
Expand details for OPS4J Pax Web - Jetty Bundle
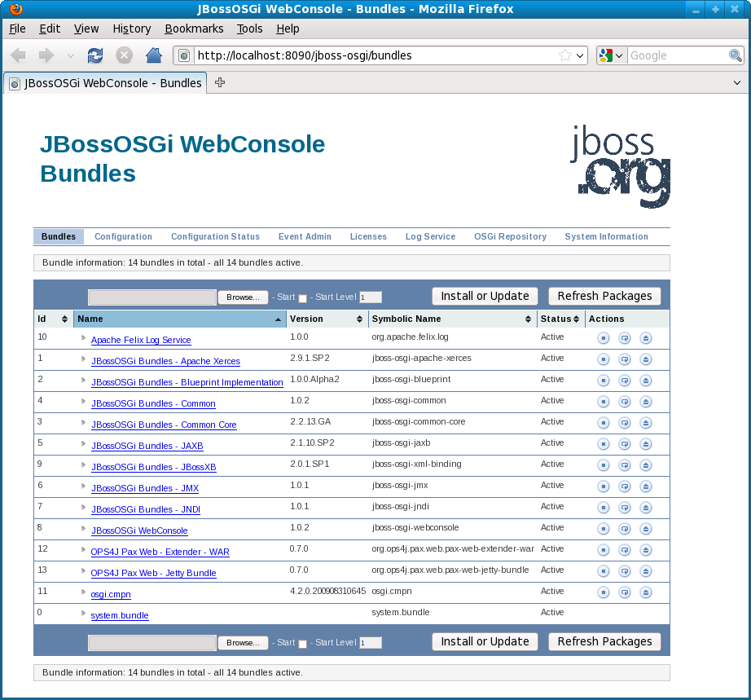pos(83,570)
